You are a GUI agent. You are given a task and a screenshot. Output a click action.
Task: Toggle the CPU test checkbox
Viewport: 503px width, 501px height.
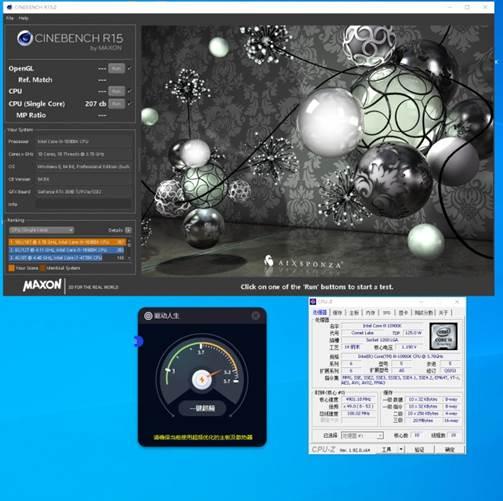(129, 91)
